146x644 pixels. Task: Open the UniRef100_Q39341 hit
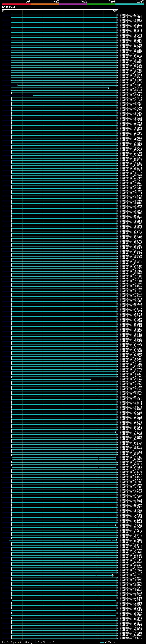(131, 77)
